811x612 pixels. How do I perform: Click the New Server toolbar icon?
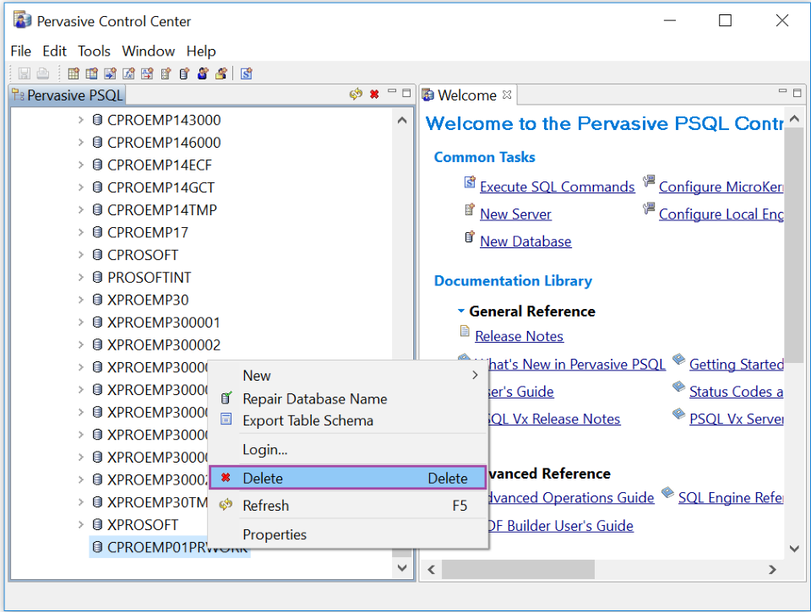tap(166, 73)
